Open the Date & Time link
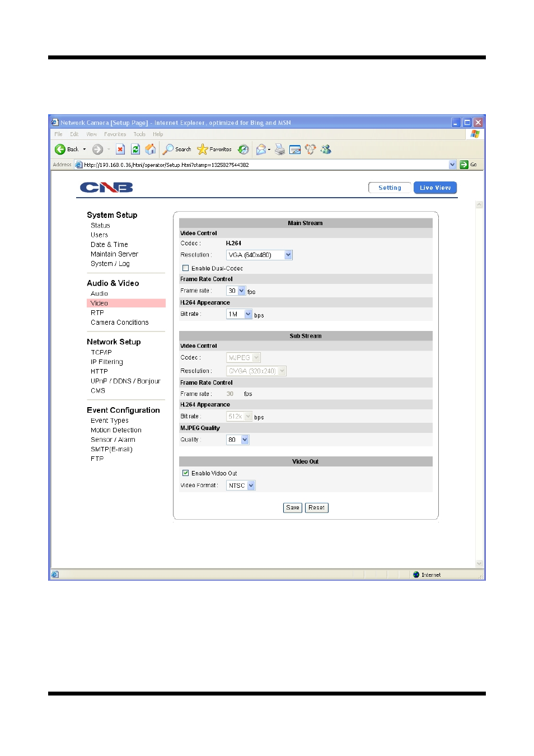534x756 pixels. tap(109, 245)
